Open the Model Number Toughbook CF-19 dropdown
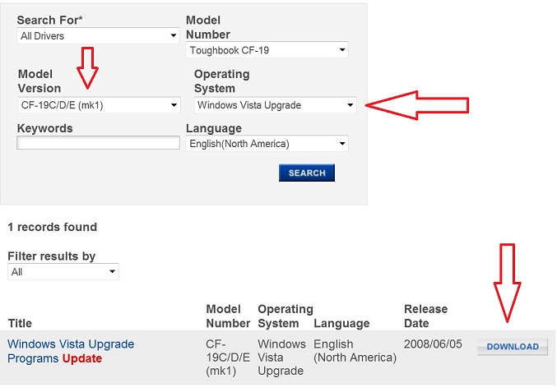 tap(267, 50)
